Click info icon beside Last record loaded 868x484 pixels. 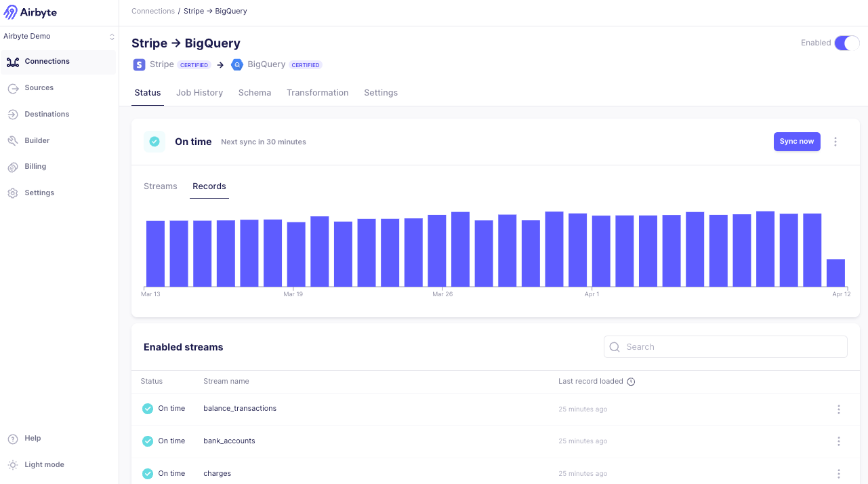click(631, 382)
